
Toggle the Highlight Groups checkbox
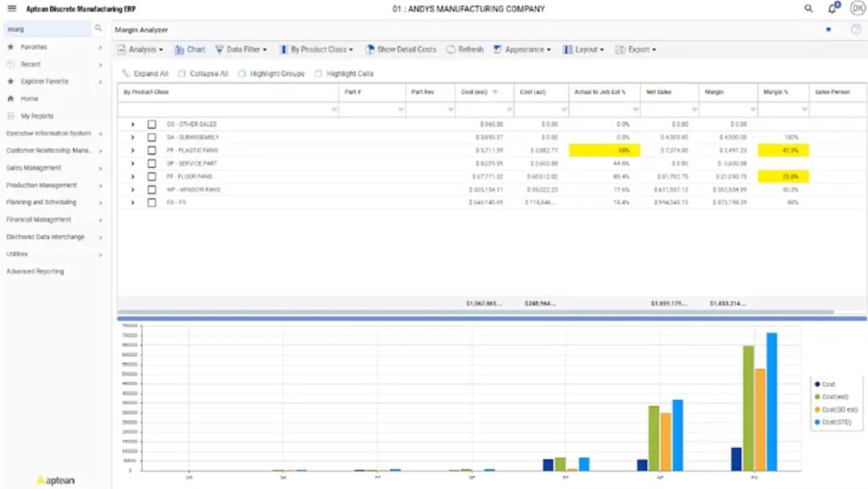tap(242, 74)
